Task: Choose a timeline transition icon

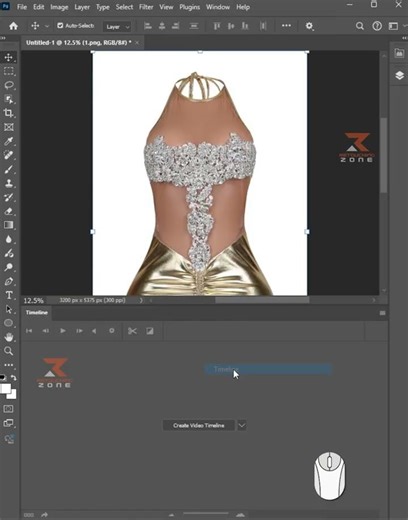Action: coord(150,331)
